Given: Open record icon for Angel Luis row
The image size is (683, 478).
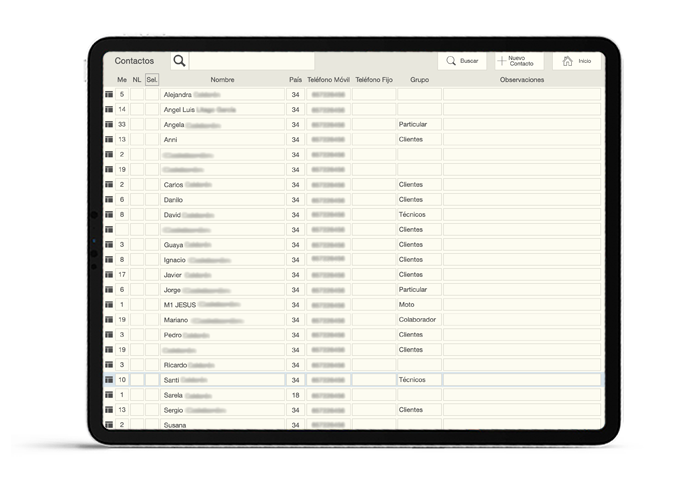Looking at the screenshot, I should 109,110.
